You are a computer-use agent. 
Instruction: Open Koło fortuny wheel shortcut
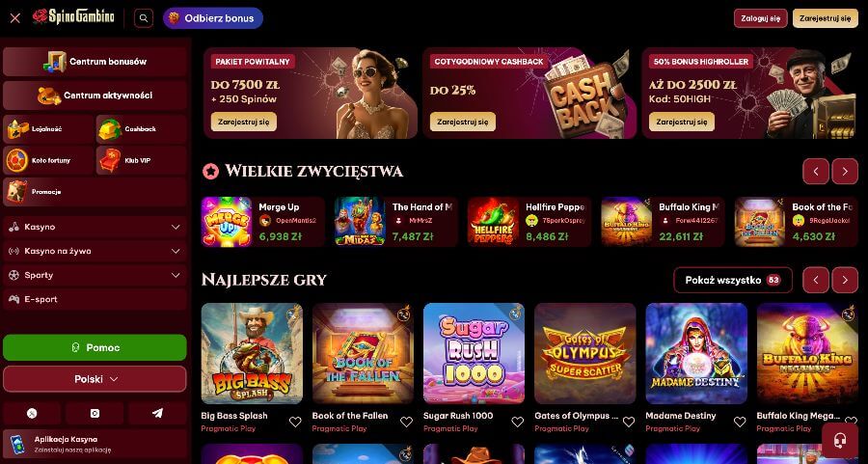click(x=48, y=160)
